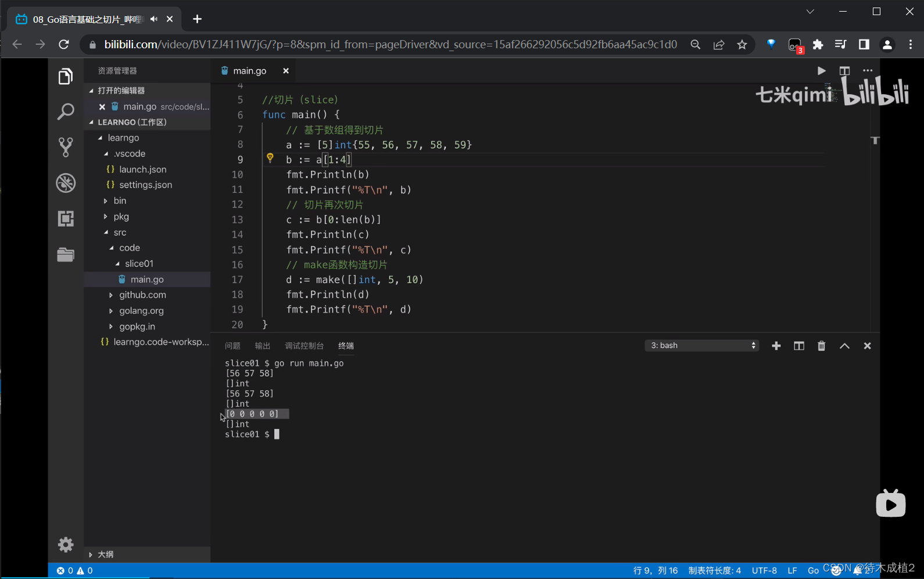Collapse the LEARNGO workspace section
Screen dimensions: 924x579
(91, 122)
